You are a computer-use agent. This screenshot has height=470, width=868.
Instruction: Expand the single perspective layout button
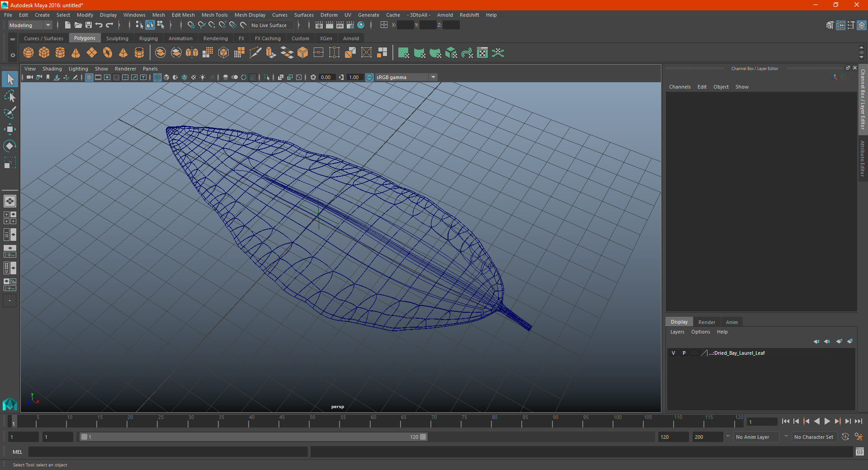pos(10,201)
